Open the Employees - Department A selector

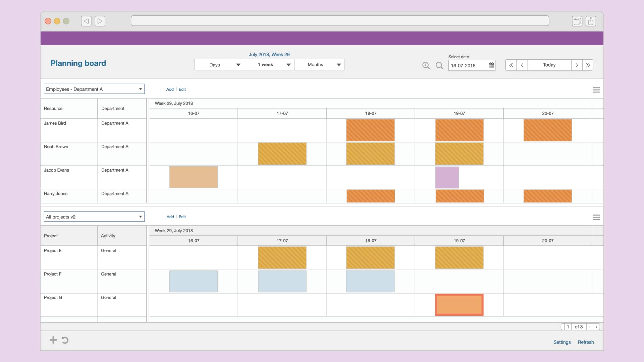[94, 89]
